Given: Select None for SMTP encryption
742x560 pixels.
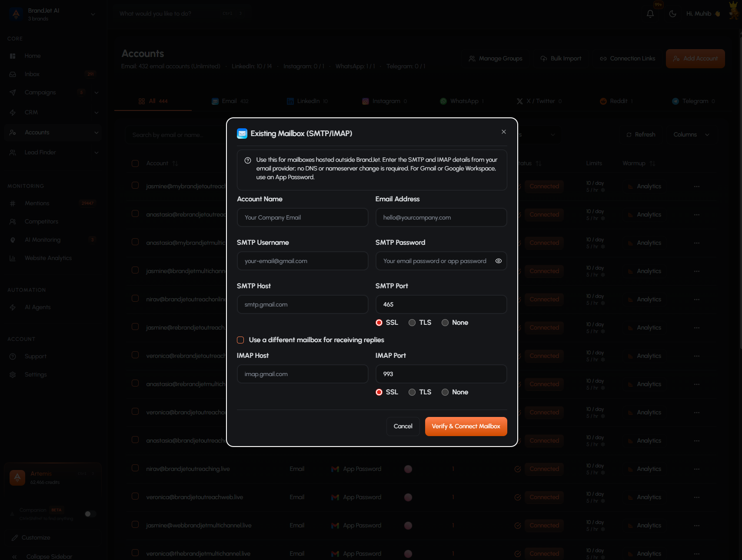Looking at the screenshot, I should pyautogui.click(x=445, y=323).
